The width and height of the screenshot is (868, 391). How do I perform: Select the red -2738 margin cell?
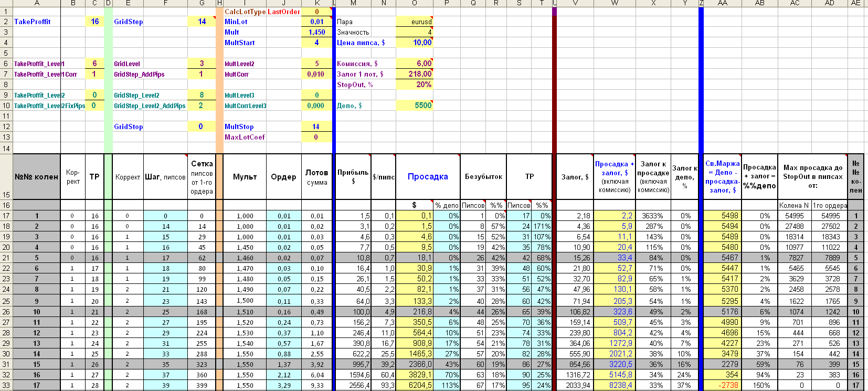click(x=723, y=385)
